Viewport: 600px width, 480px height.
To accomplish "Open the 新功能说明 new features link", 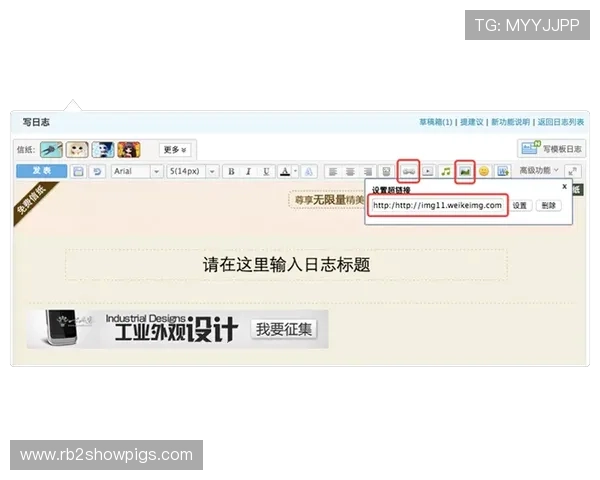I will click(x=510, y=122).
